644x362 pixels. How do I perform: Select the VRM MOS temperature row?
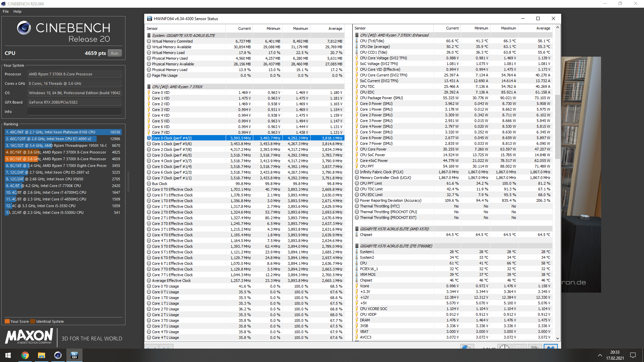[453, 275]
